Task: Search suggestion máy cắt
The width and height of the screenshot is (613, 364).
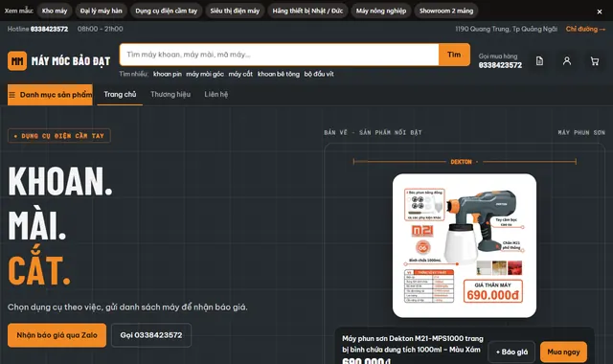Action: (x=240, y=74)
